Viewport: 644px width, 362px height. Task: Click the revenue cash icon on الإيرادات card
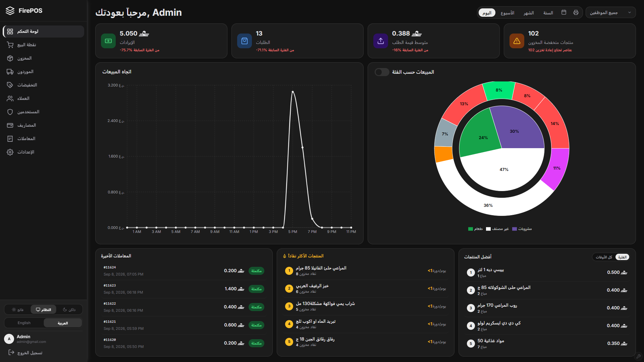108,41
